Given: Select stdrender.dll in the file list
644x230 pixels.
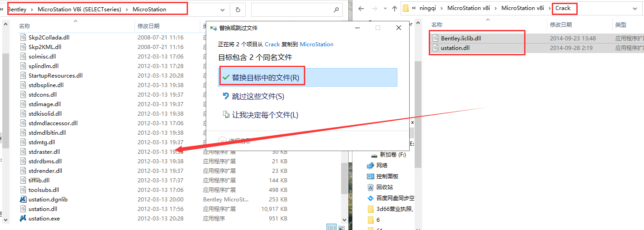Looking at the screenshot, I should [x=45, y=171].
